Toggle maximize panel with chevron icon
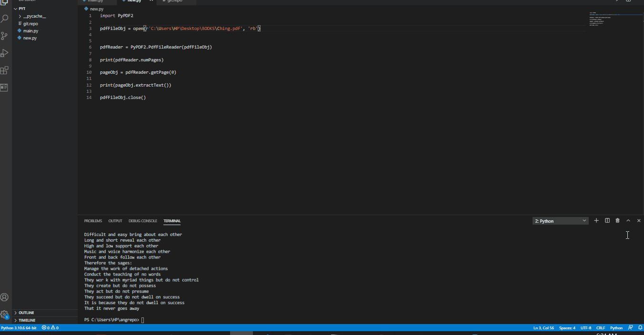The image size is (644, 335). (628, 220)
